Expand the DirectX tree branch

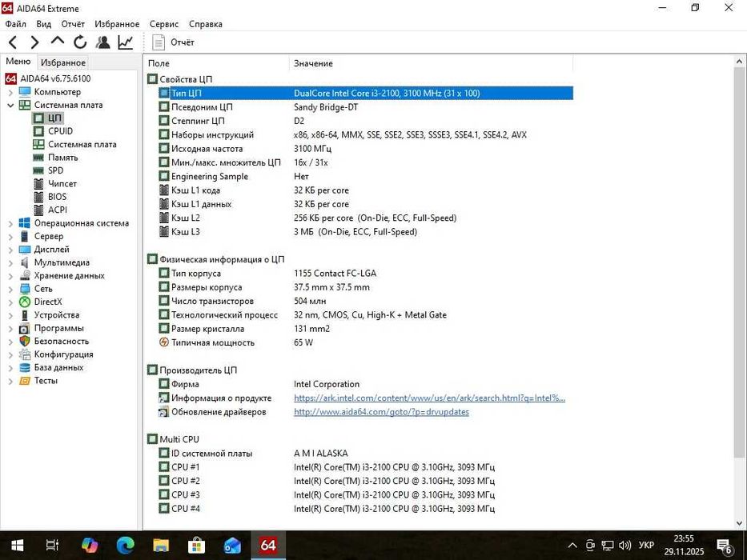(x=10, y=302)
